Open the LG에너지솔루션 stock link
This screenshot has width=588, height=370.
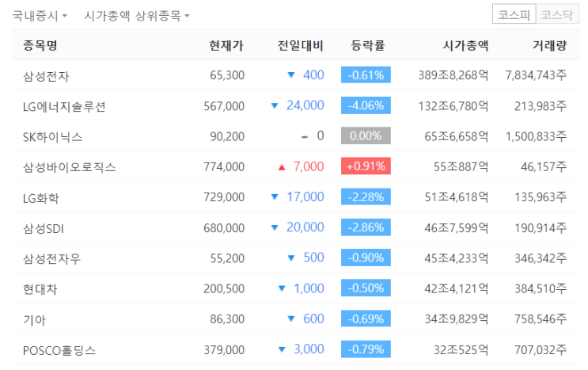(x=64, y=107)
